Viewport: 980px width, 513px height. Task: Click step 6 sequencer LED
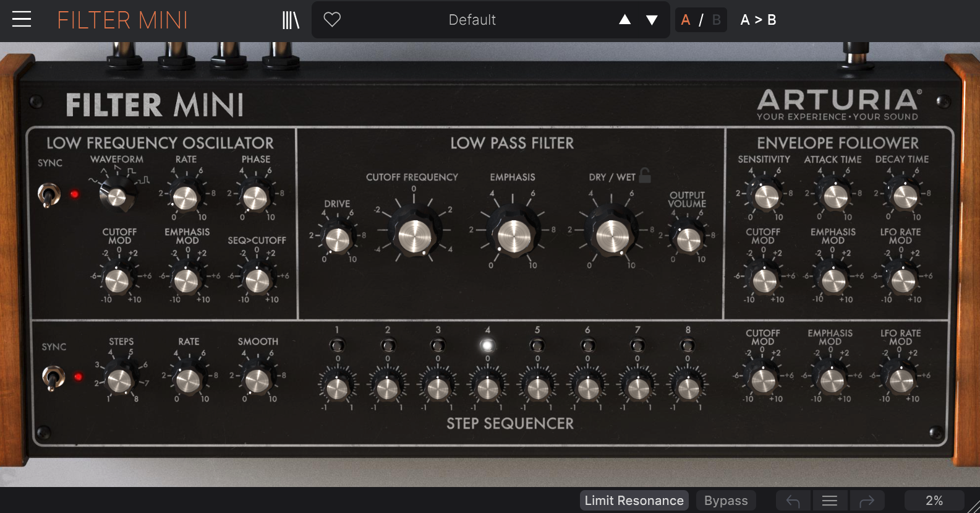588,345
